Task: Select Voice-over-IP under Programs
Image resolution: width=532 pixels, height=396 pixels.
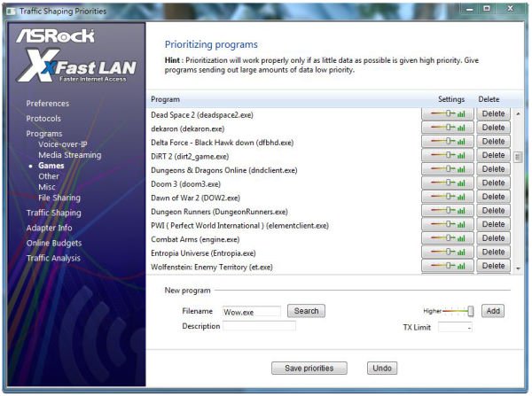Action: tap(63, 144)
